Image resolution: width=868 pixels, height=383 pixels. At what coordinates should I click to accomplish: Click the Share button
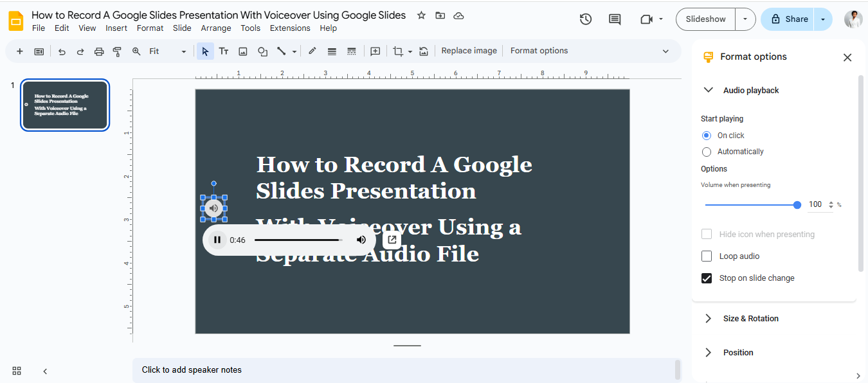coord(788,19)
